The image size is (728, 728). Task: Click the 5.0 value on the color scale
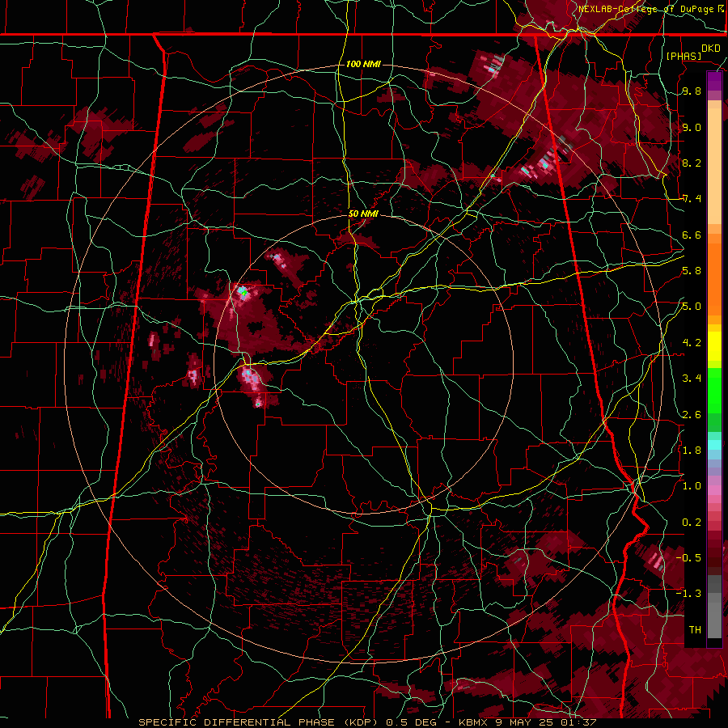(692, 307)
